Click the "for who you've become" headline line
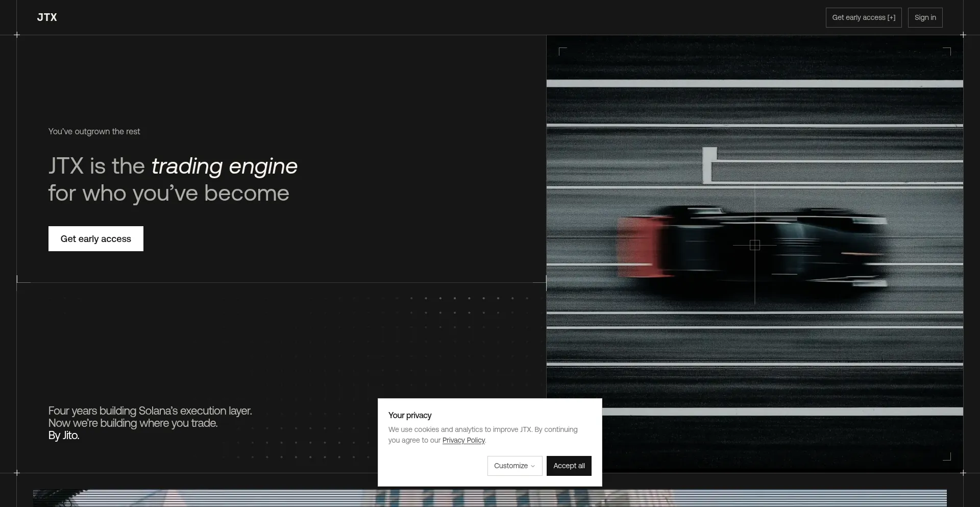 pyautogui.click(x=169, y=193)
